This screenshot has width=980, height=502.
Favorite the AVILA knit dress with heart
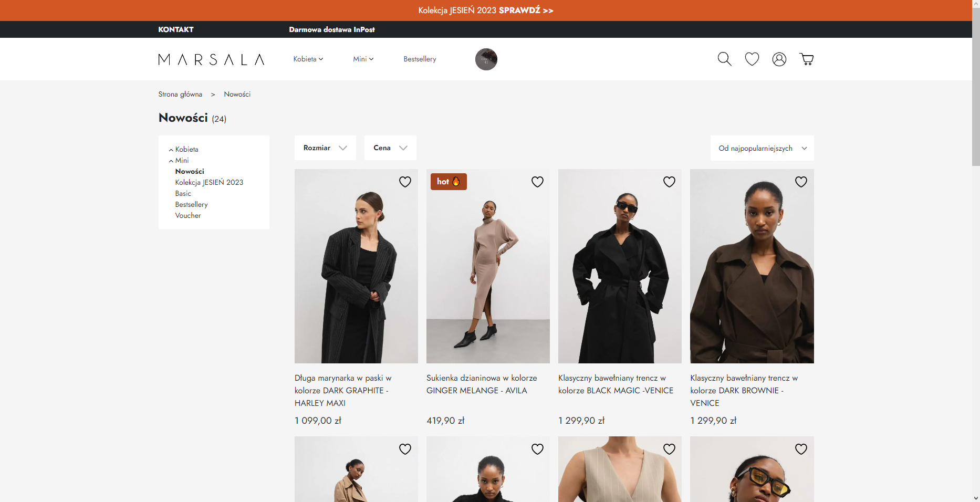pos(537,182)
